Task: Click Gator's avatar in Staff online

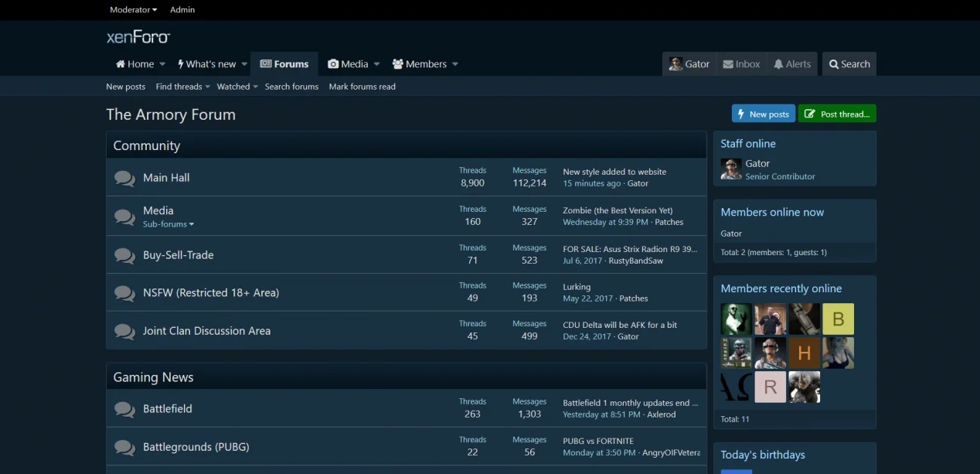Action: click(731, 169)
